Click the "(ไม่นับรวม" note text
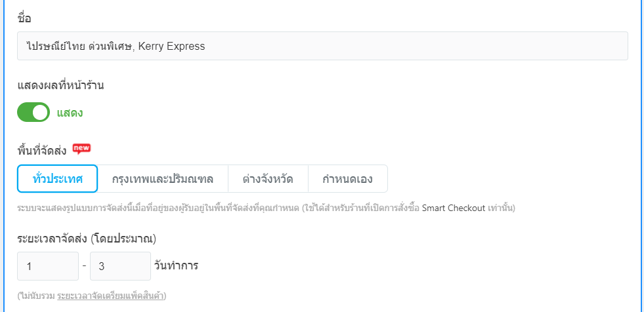The height and width of the screenshot is (312, 644). tap(36, 296)
